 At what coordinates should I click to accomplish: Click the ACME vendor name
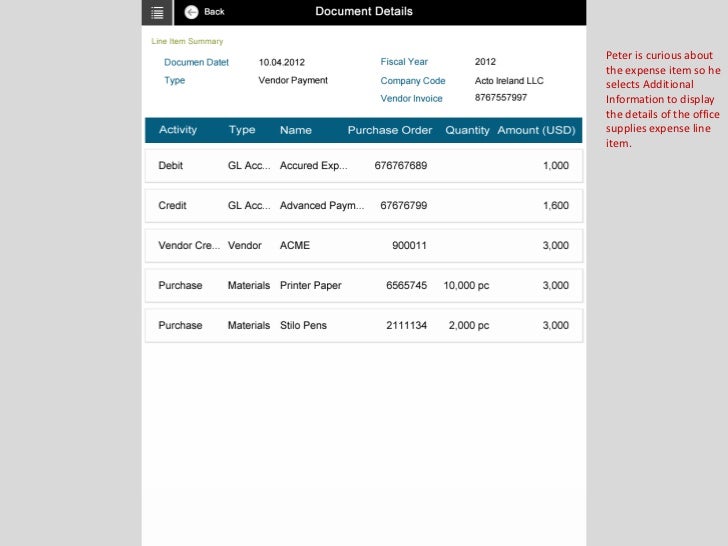tap(295, 246)
